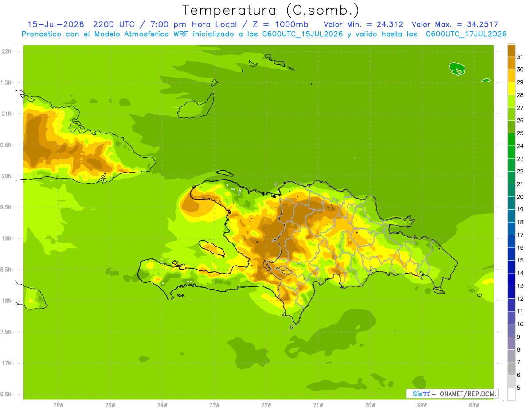Click the "73W" longitude axis label
The width and height of the screenshot is (532, 411).
coord(214,405)
